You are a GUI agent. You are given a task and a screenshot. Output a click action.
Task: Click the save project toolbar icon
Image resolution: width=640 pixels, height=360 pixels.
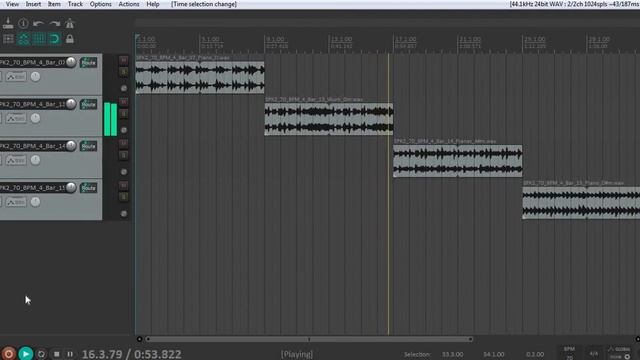pos(8,23)
